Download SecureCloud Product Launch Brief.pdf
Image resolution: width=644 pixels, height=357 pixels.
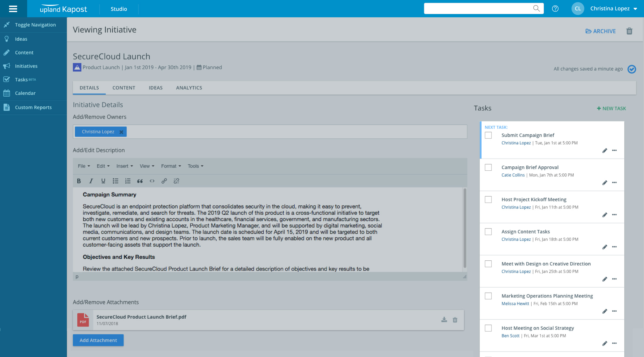444,320
